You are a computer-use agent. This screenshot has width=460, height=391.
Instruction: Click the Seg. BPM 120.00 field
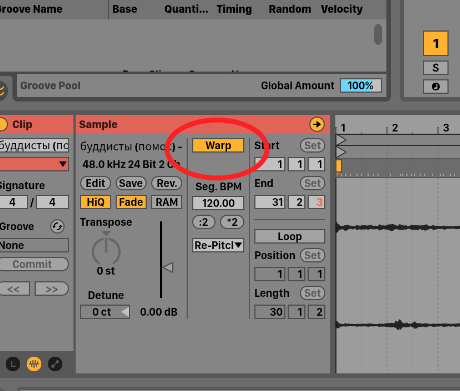coord(218,203)
